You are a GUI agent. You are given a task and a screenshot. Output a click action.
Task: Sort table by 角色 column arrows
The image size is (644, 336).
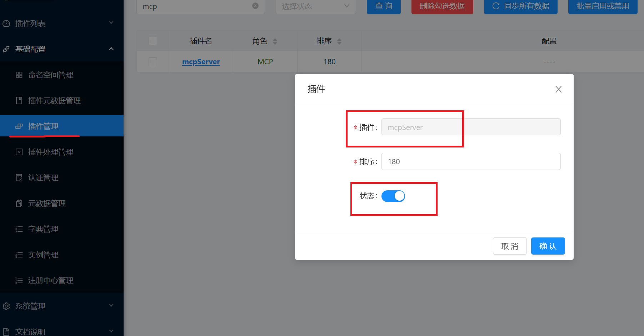(x=275, y=41)
